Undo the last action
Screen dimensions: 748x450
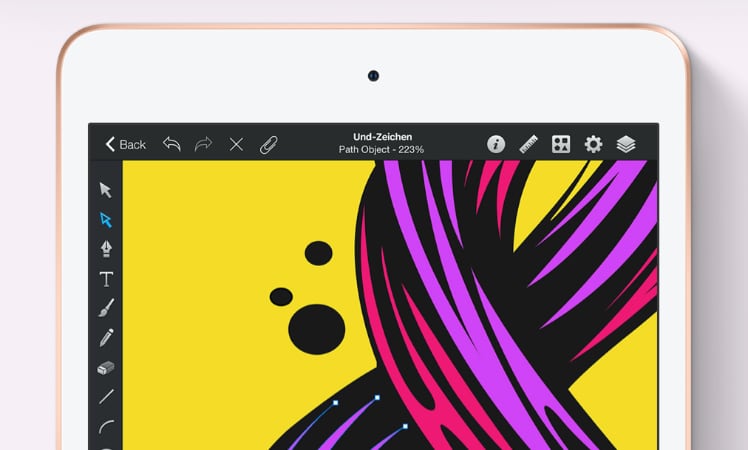click(172, 144)
